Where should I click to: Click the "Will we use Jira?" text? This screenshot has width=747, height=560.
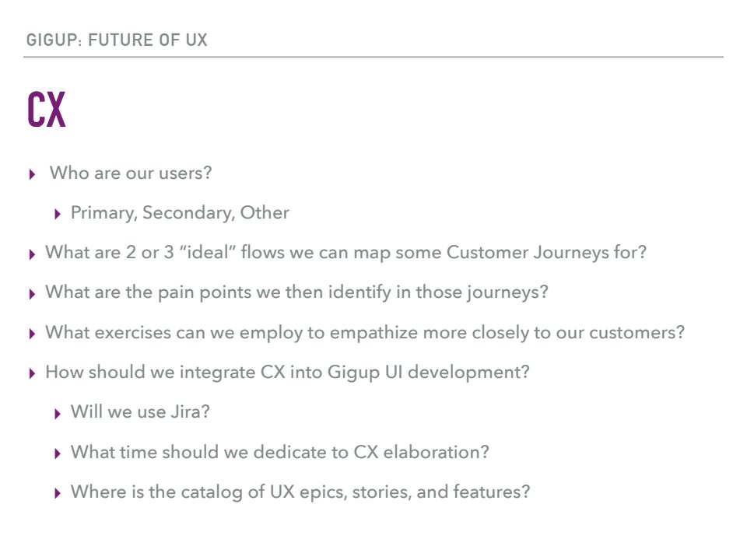pos(140,411)
